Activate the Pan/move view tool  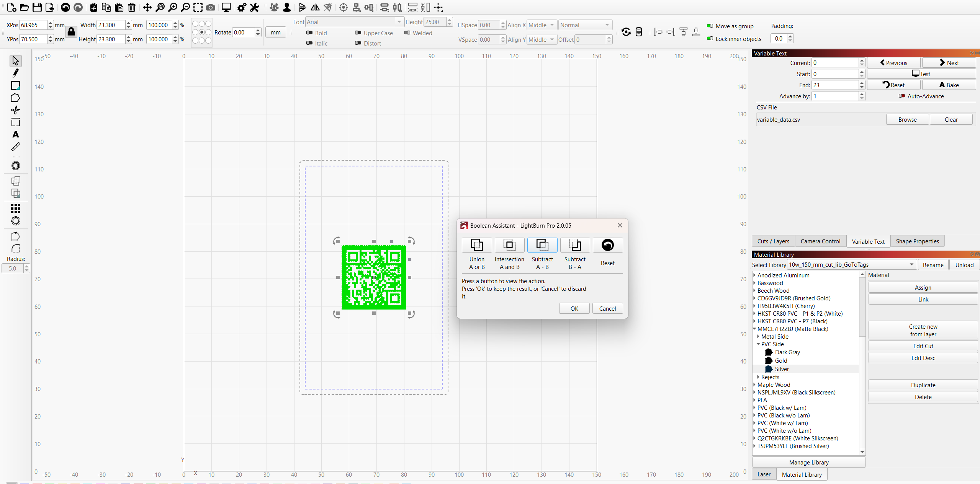click(147, 7)
